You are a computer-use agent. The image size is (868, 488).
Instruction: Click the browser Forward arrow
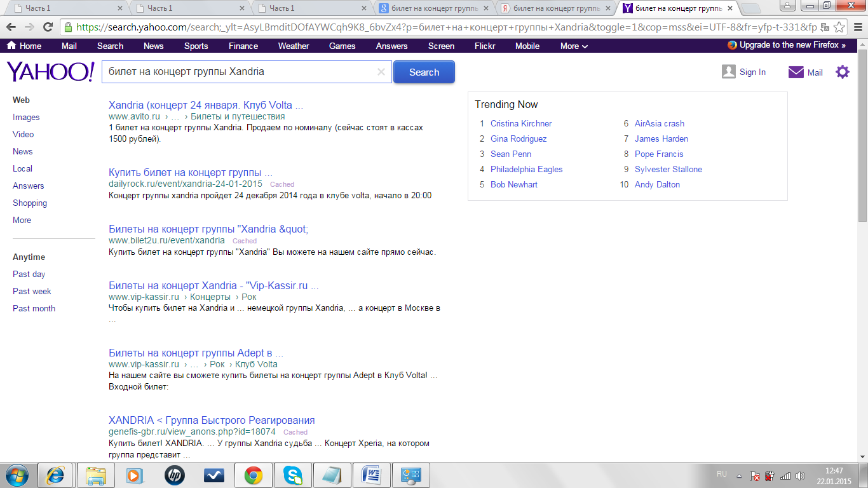point(29,27)
